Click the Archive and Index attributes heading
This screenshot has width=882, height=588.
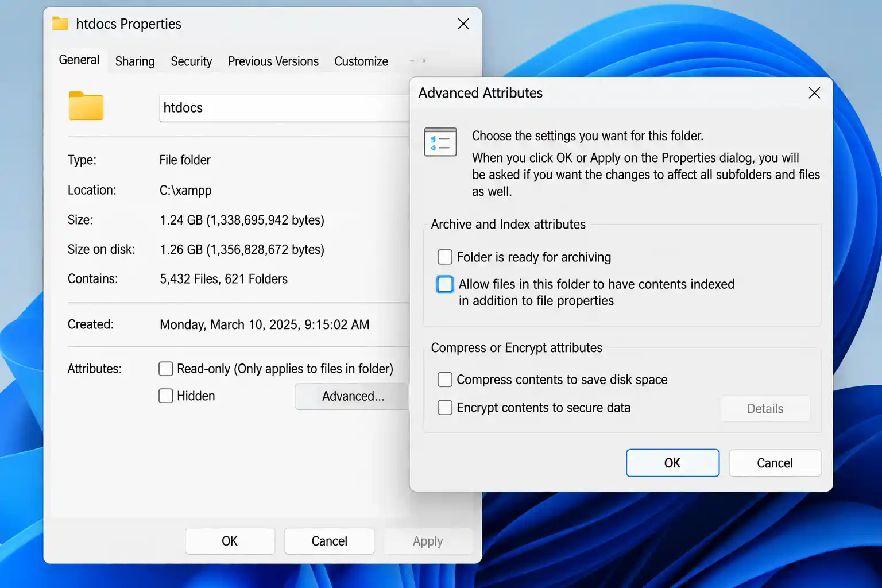tap(508, 225)
